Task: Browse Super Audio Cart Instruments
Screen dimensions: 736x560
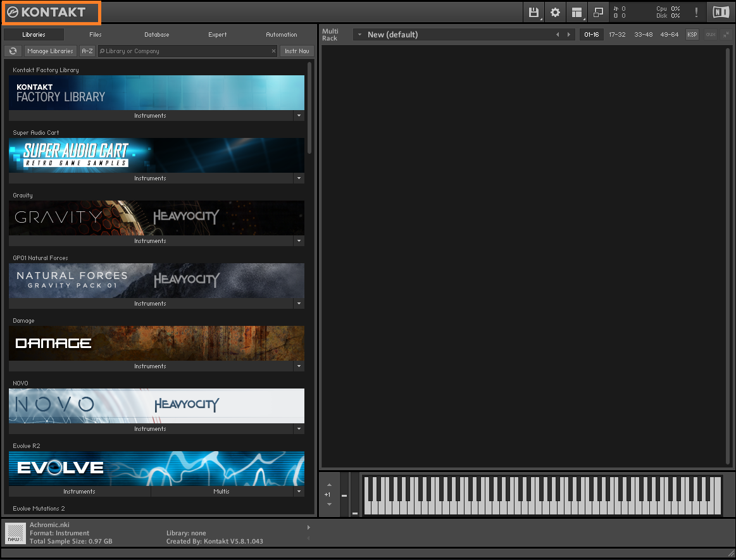Action: point(151,178)
